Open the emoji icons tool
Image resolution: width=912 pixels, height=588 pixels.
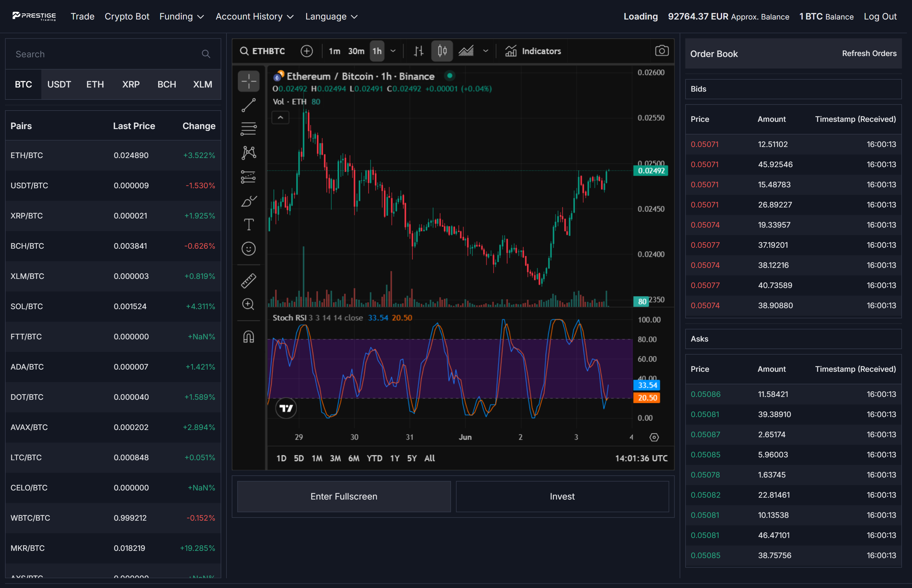[248, 249]
